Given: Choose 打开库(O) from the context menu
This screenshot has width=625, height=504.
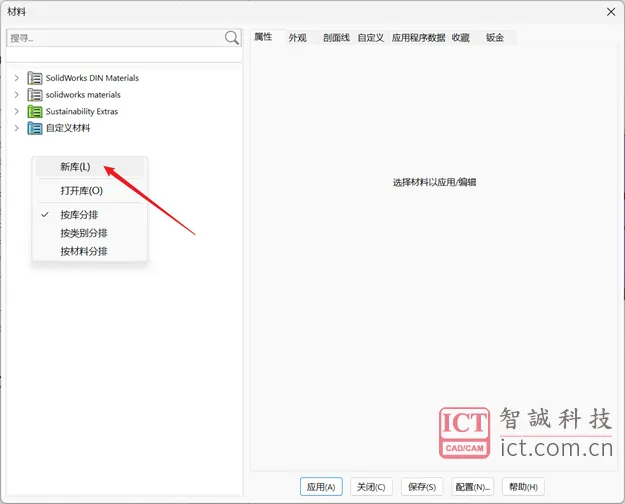Looking at the screenshot, I should coord(81,190).
